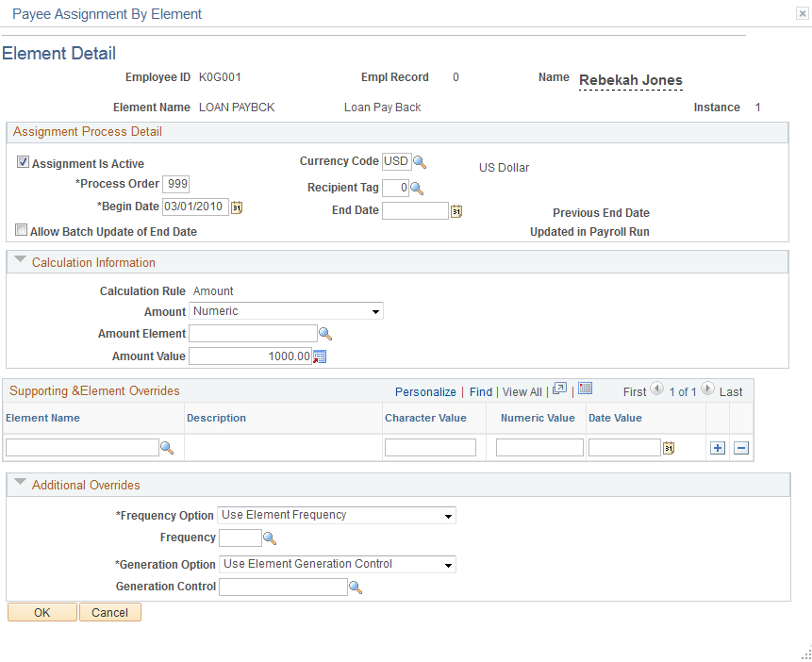The image size is (812, 662).
Task: Open Frequency Option dropdown
Action: [337, 516]
